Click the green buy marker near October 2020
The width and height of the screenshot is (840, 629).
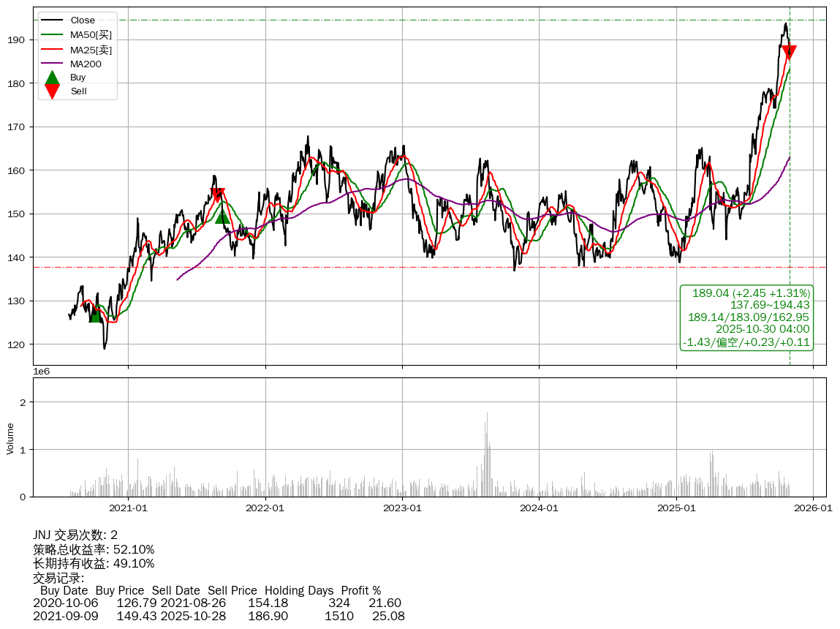[95, 315]
